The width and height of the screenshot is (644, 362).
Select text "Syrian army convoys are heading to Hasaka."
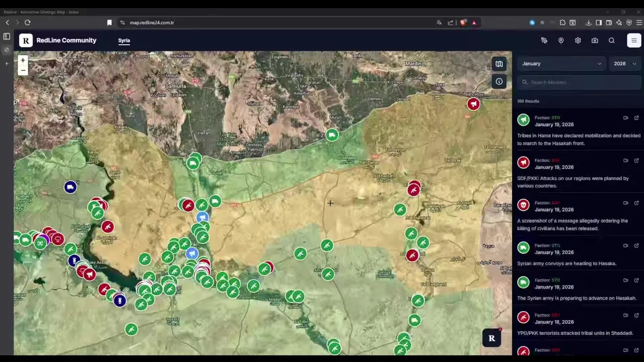[x=567, y=263]
